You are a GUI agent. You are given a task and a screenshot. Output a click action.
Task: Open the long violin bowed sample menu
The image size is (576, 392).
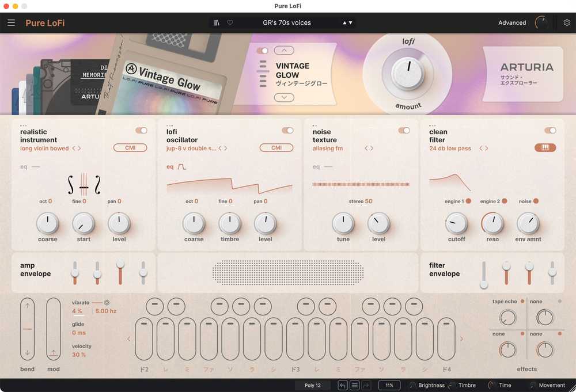(x=44, y=149)
